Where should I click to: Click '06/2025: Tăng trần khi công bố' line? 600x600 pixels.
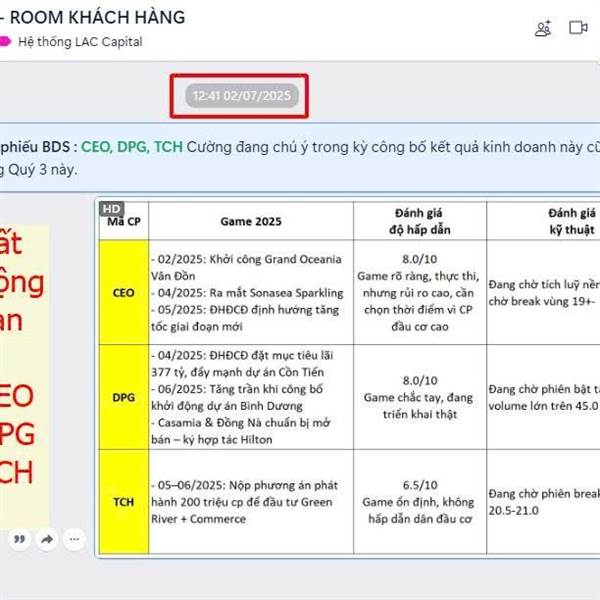click(237, 389)
